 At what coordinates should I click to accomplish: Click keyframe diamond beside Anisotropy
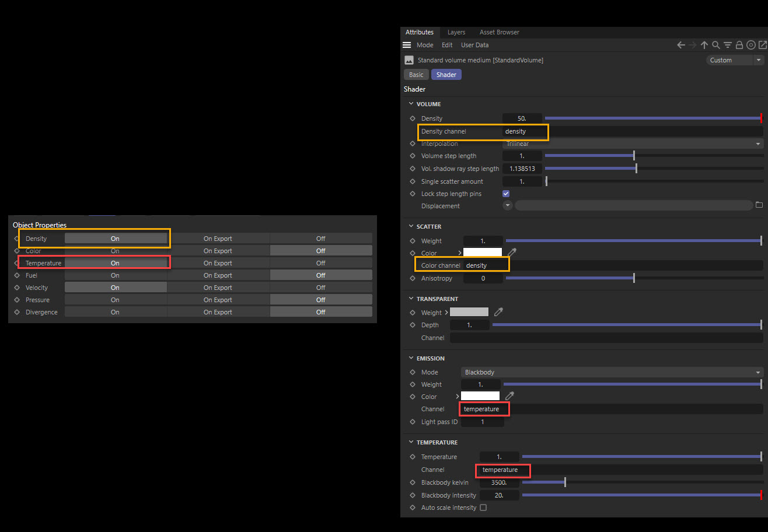pos(412,278)
